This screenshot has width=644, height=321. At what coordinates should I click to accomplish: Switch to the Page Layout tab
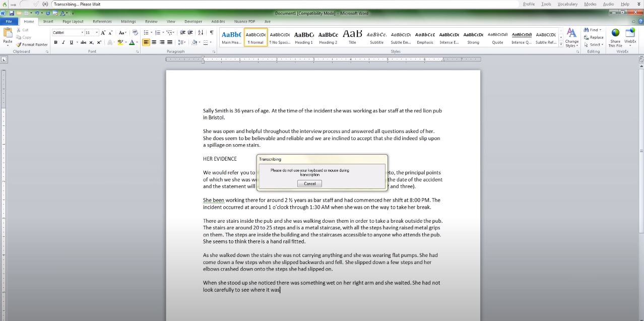tap(73, 22)
